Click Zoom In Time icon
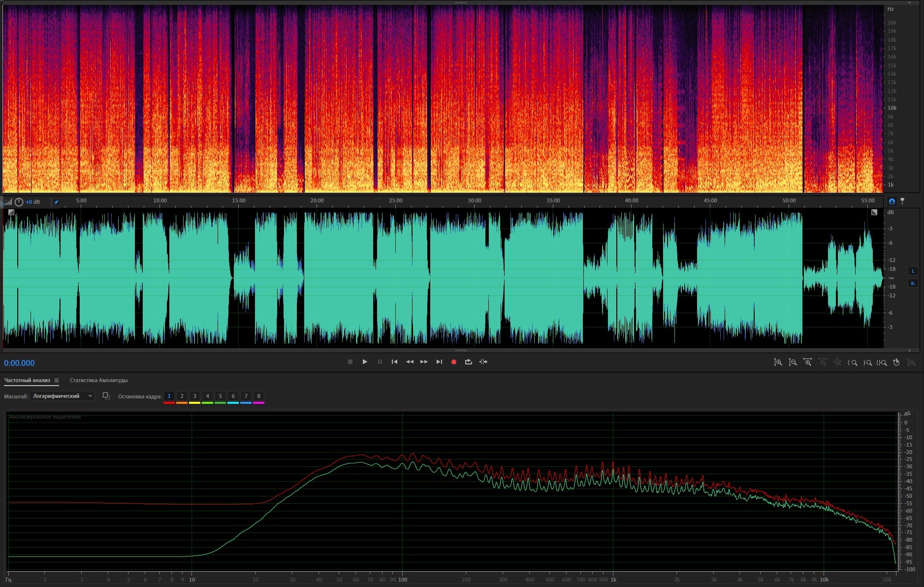 [807, 362]
